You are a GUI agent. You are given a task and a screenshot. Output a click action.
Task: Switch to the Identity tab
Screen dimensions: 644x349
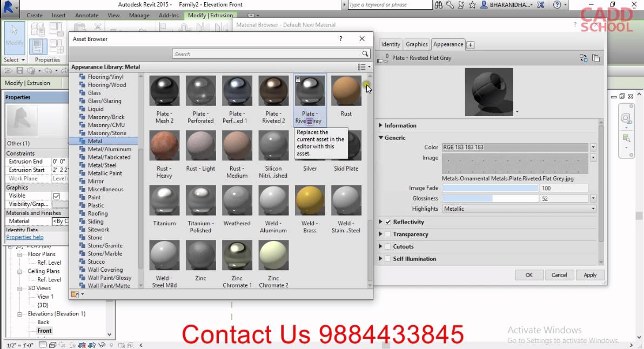click(x=390, y=44)
